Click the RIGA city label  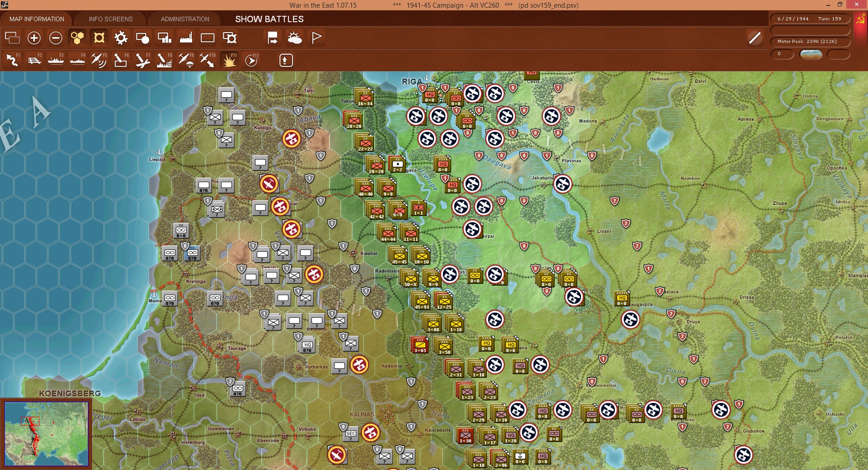click(x=412, y=81)
